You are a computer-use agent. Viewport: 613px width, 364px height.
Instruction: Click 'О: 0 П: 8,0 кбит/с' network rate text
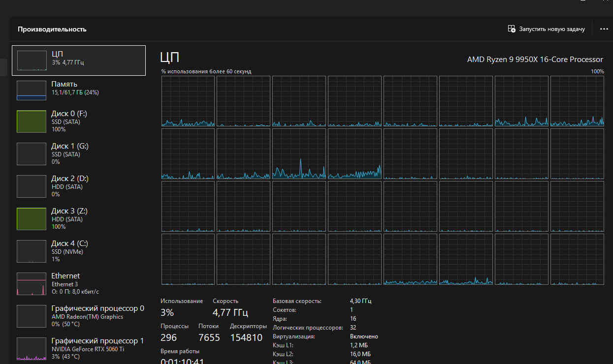click(75, 292)
